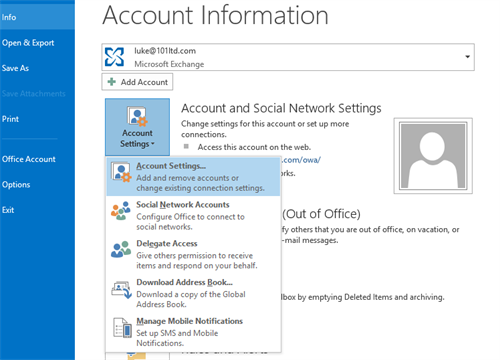Click the Add Account button

coord(137,82)
